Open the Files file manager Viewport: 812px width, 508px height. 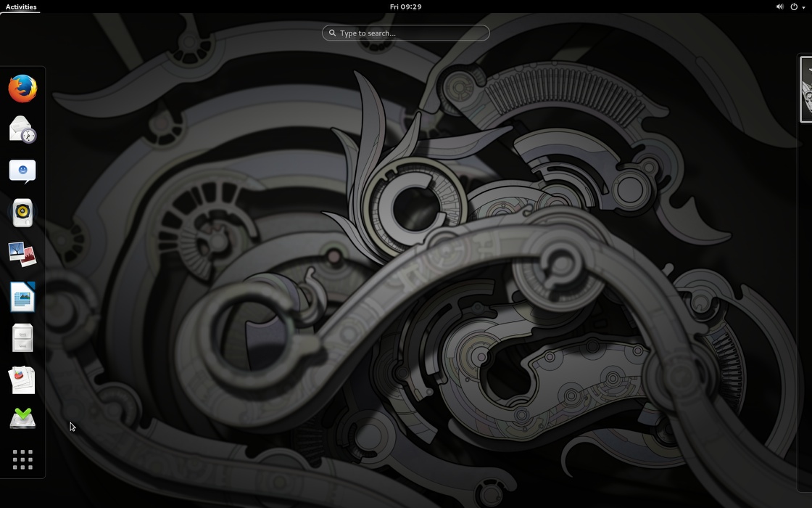click(22, 338)
